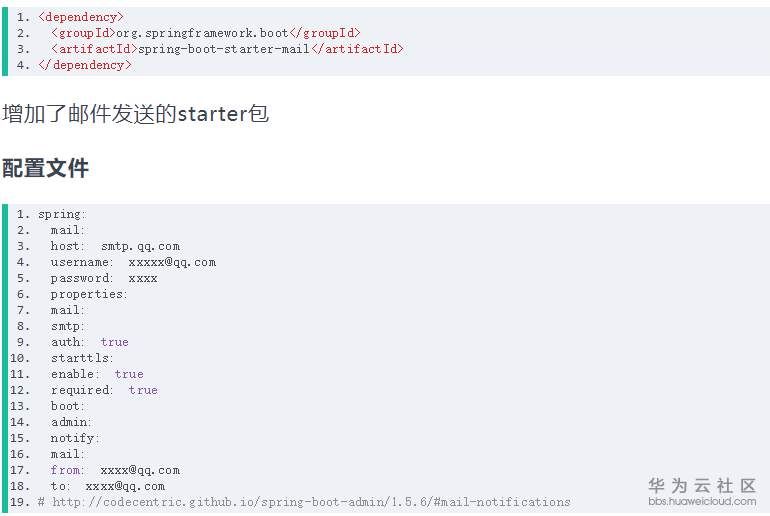
Task: Click the from: xxxx@qq.com line
Action: tap(115, 470)
